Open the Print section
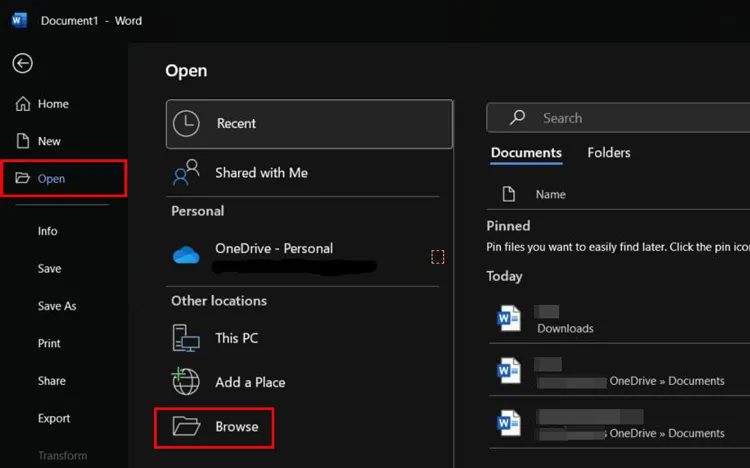This screenshot has width=750, height=468. (49, 343)
